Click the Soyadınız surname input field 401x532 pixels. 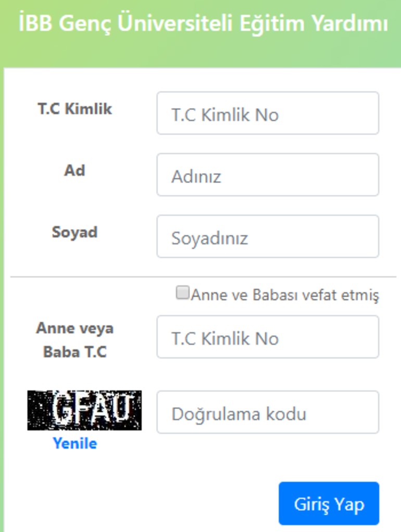(267, 236)
